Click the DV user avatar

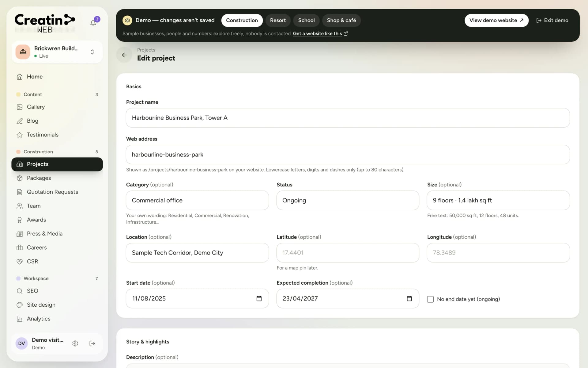pyautogui.click(x=22, y=343)
